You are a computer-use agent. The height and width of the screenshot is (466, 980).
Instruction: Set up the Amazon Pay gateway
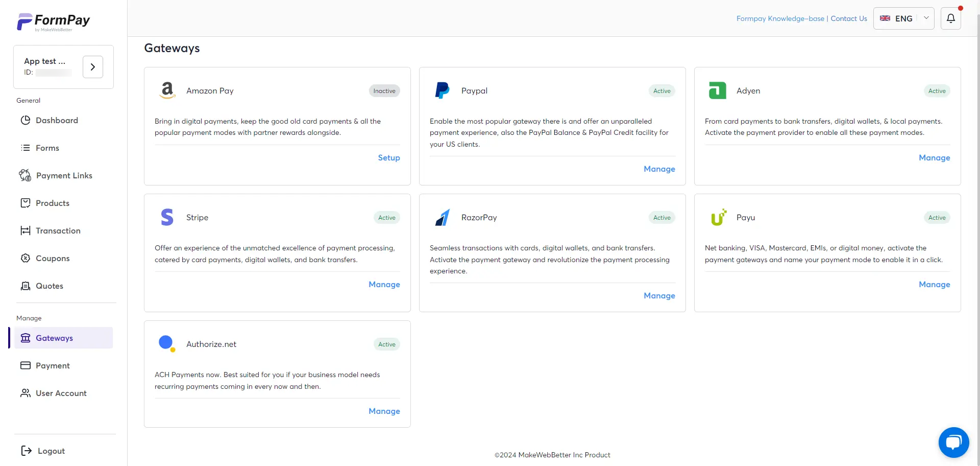[x=388, y=157]
